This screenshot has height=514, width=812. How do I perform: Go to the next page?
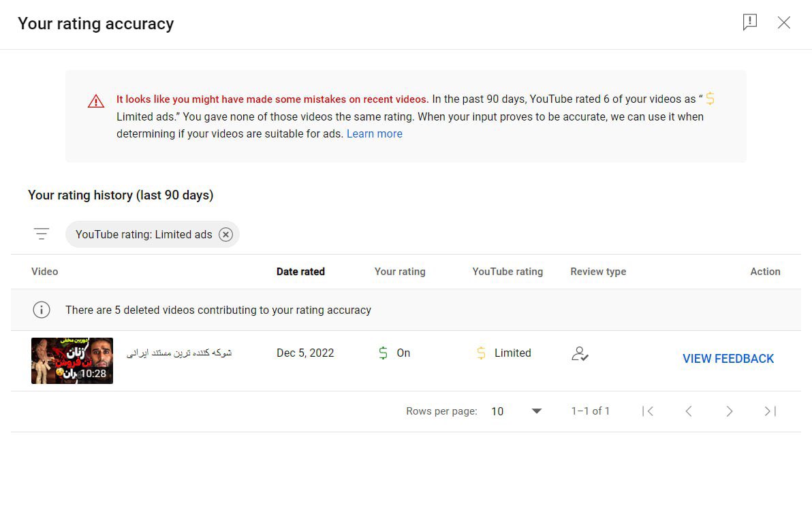tap(729, 411)
